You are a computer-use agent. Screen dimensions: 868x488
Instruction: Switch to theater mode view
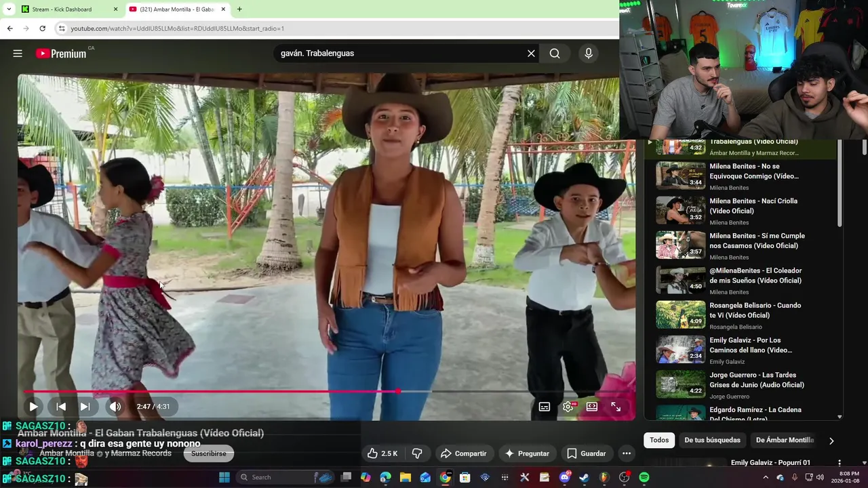point(592,407)
